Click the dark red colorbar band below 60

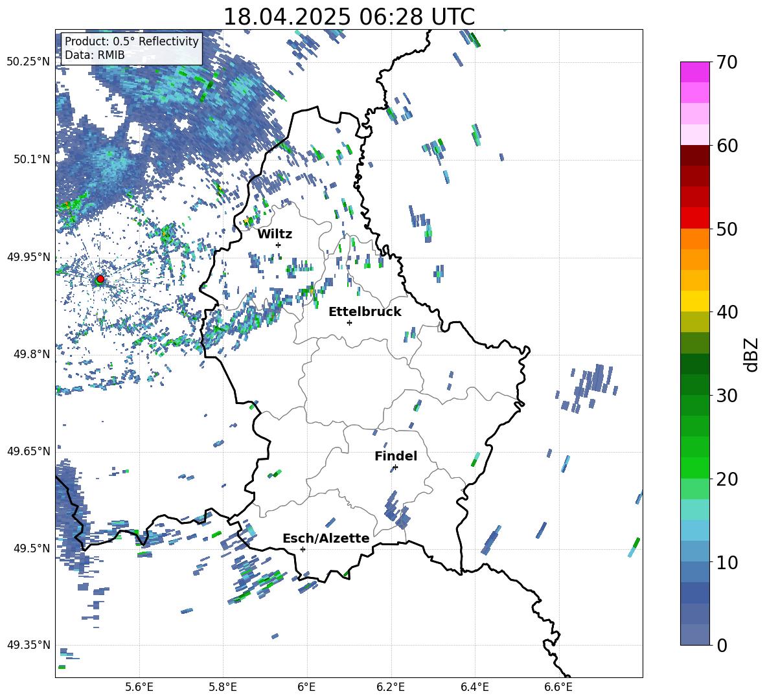point(694,155)
